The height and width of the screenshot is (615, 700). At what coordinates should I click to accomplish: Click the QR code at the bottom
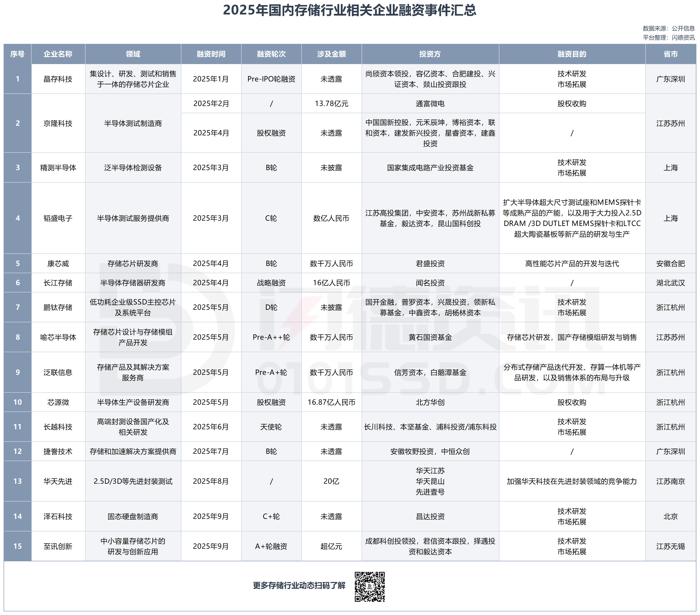click(x=370, y=586)
